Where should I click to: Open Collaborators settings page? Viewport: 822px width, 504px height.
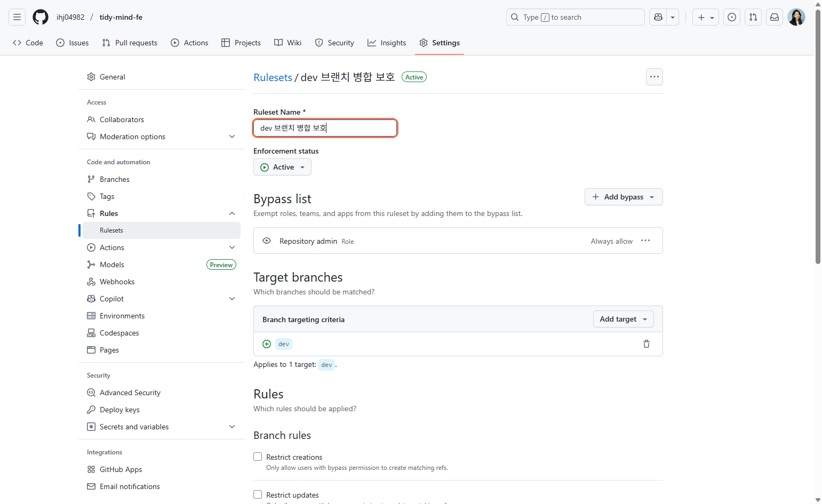coord(162,119)
